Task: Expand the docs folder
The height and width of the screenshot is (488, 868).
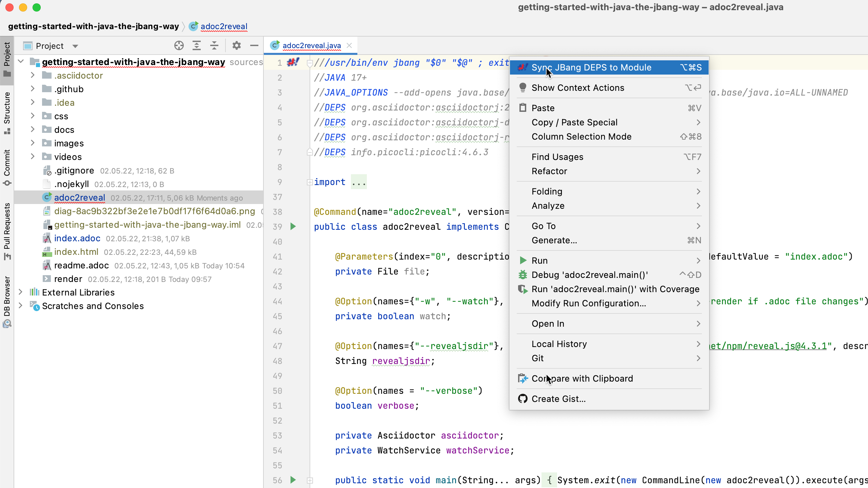Action: pos(33,129)
